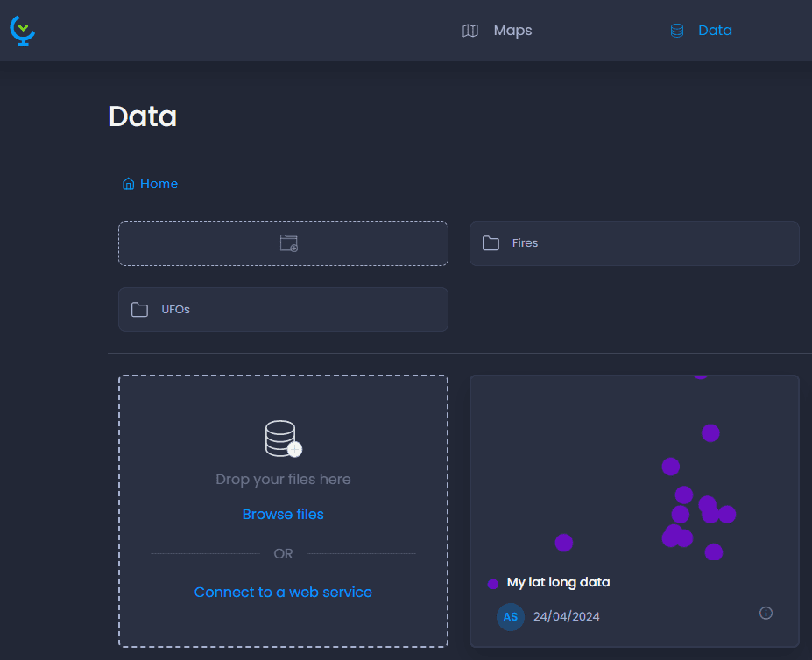Click the Home breadcrumb house icon
Viewport: 812px width, 660px height.
pyautogui.click(x=128, y=184)
